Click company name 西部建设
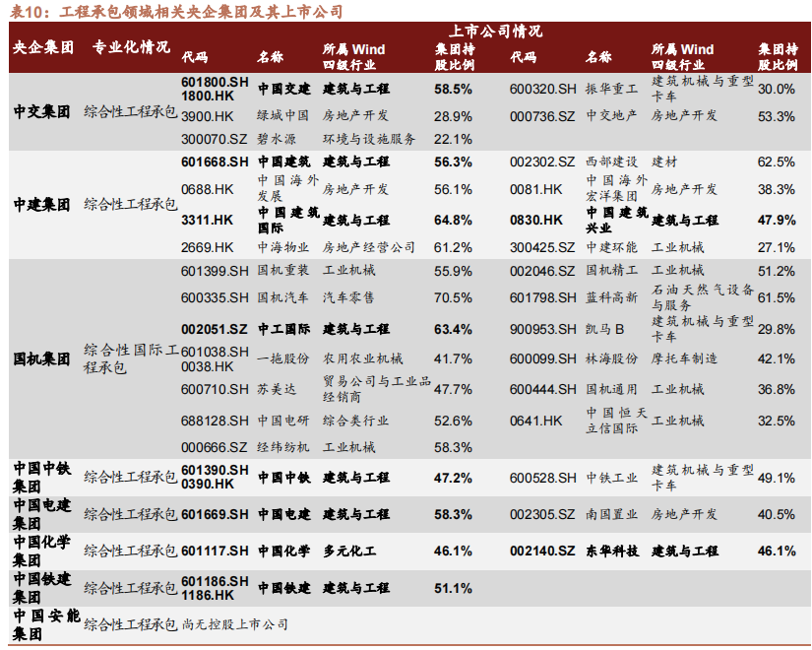The image size is (812, 650). (611, 162)
